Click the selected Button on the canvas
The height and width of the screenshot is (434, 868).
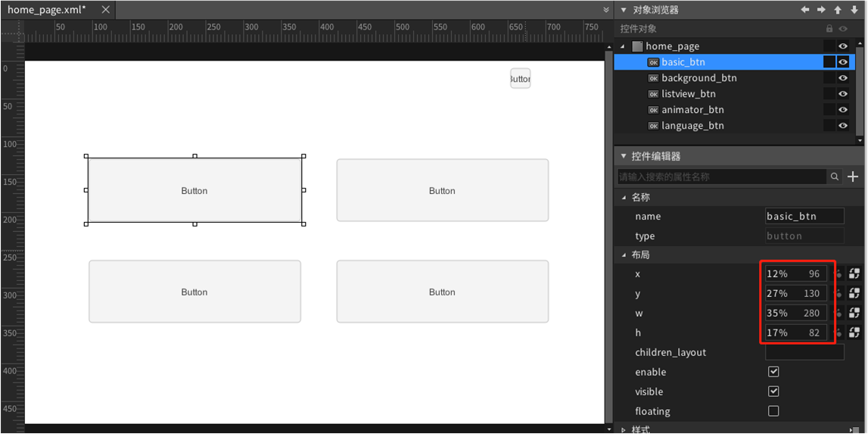[194, 190]
